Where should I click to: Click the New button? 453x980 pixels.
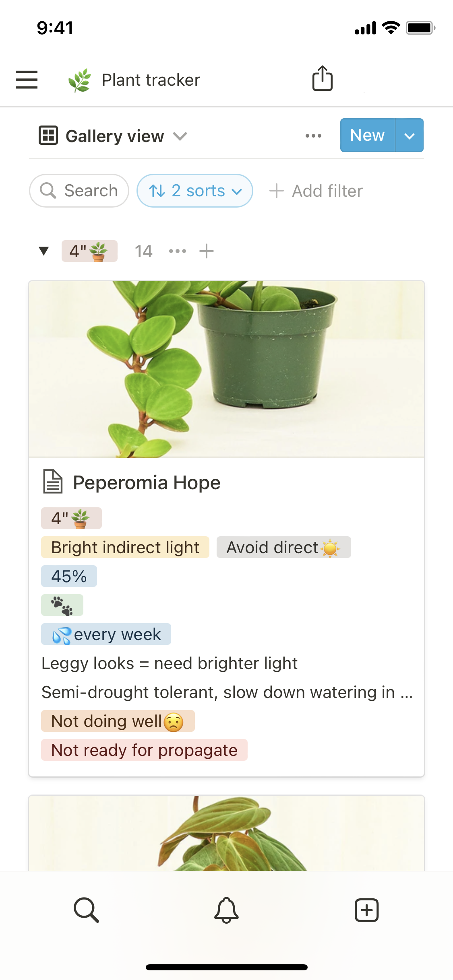tap(367, 136)
